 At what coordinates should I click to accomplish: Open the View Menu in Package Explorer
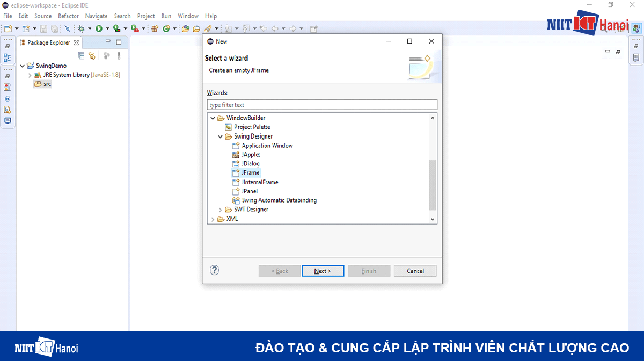119,55
